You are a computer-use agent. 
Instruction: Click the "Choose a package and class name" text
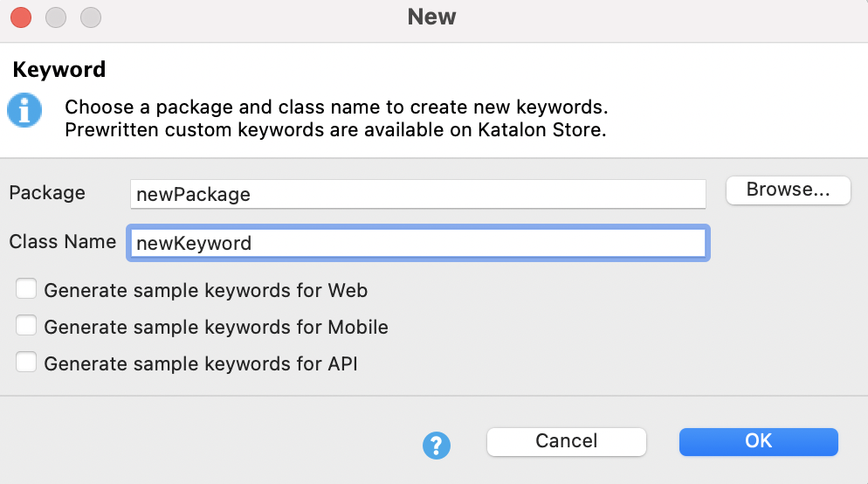pos(336,108)
